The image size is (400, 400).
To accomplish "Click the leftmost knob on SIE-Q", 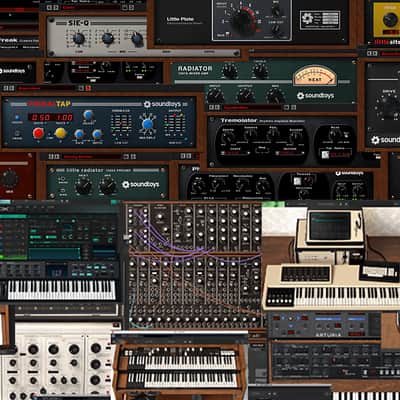I will (79, 39).
